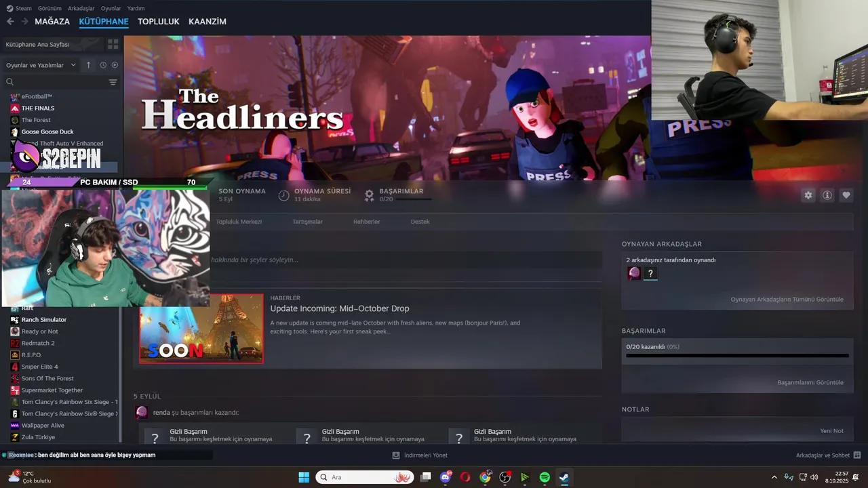Click the library search magnifier
Viewport: 868px width, 488px height.
point(9,82)
